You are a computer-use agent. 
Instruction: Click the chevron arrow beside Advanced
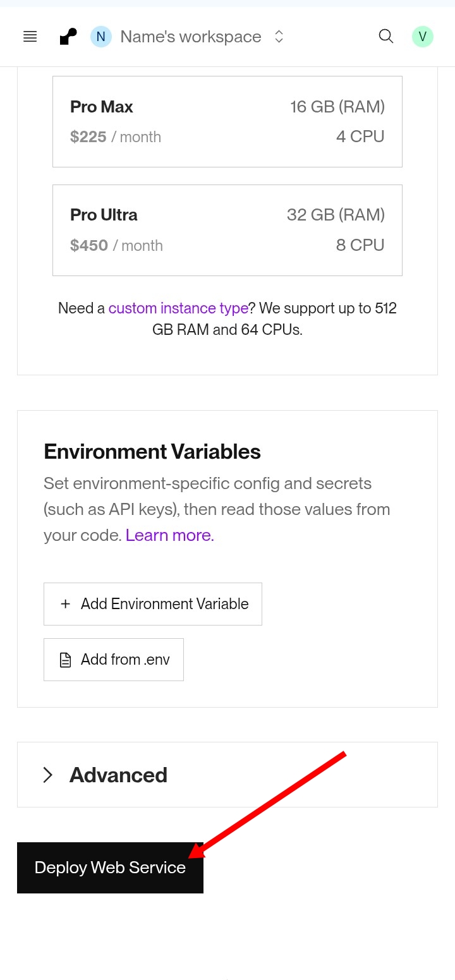(47, 775)
